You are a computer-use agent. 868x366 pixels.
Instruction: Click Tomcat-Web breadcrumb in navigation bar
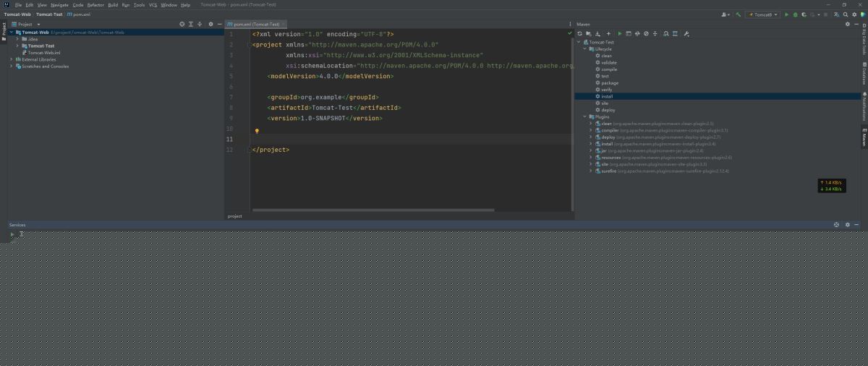tap(17, 14)
